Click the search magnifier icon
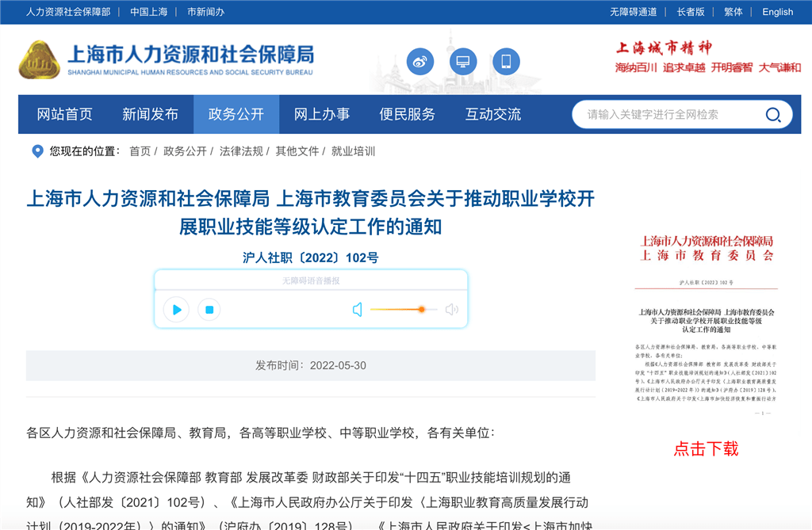The width and height of the screenshot is (812, 530). point(773,115)
